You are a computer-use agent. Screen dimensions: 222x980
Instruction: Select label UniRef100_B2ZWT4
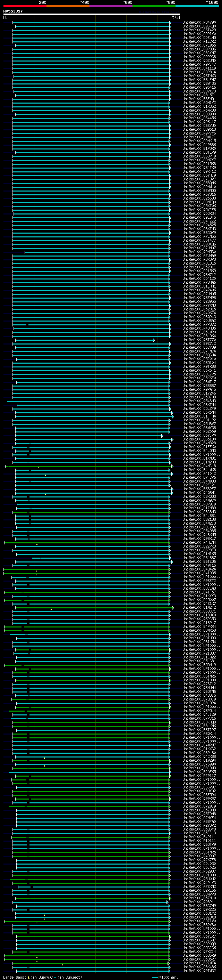(x=199, y=963)
